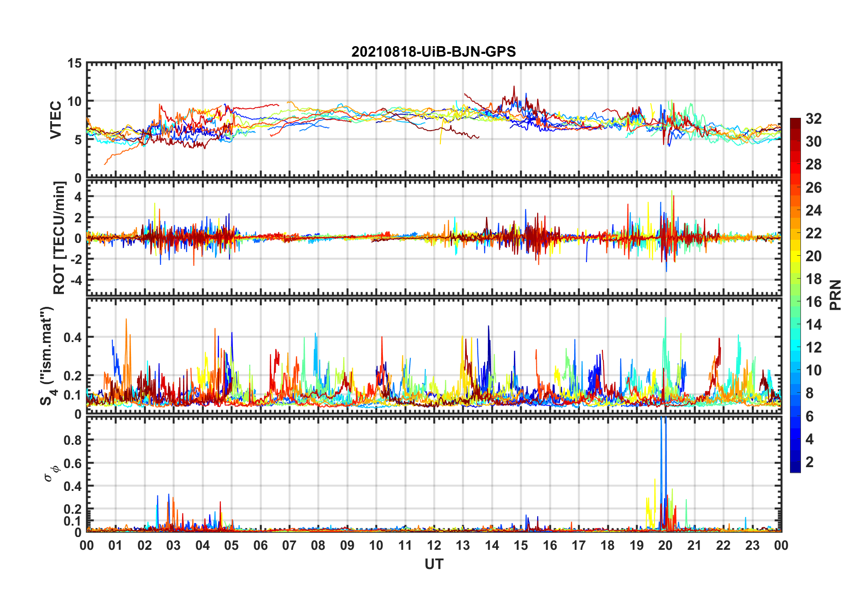The width and height of the screenshot is (868, 590).
Task: Select the UT x-axis label
Action: tap(434, 564)
